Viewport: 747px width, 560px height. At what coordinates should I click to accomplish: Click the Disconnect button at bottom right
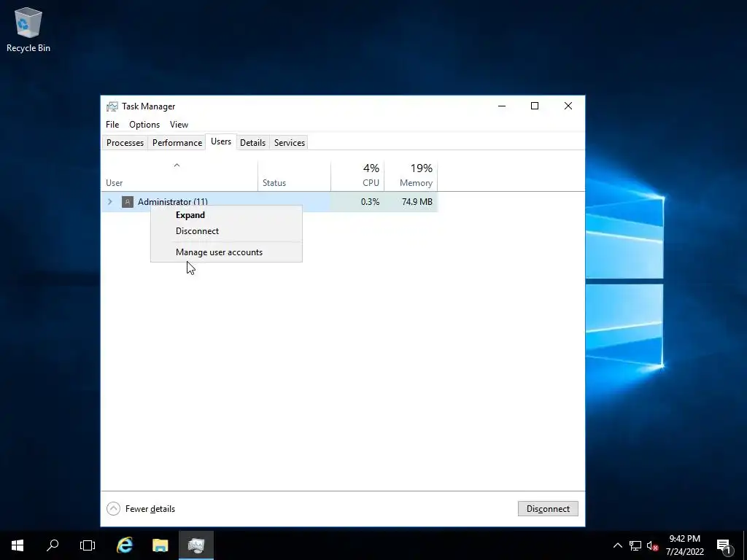[x=548, y=508]
